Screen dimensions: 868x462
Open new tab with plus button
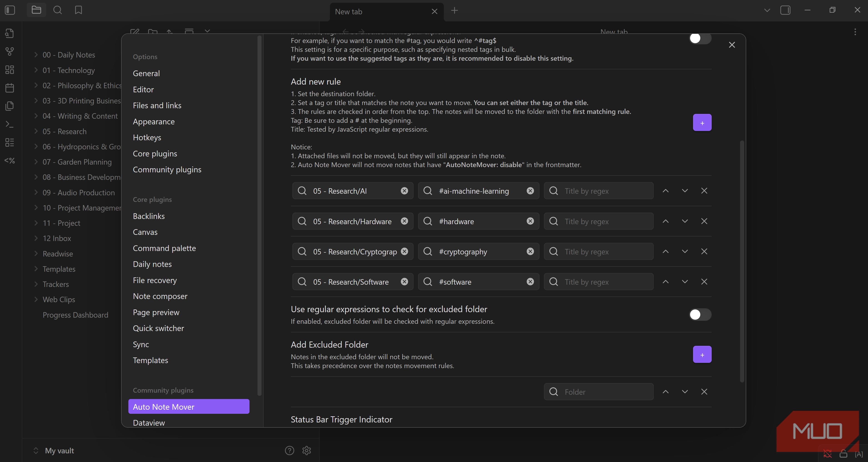click(x=454, y=10)
